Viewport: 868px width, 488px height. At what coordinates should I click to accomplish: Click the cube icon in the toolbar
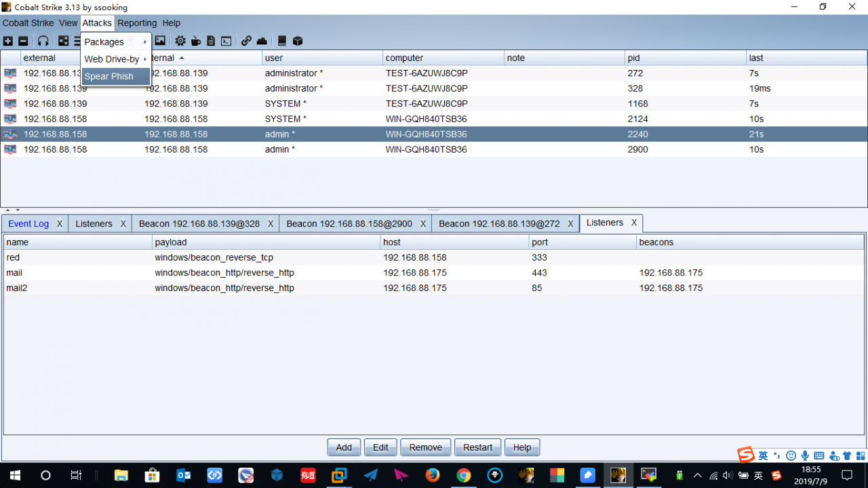(x=298, y=41)
